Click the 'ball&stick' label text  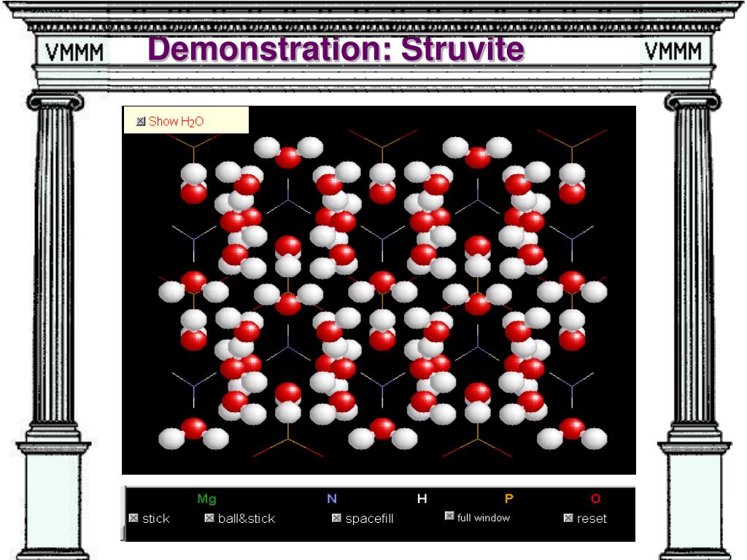pyautogui.click(x=247, y=518)
